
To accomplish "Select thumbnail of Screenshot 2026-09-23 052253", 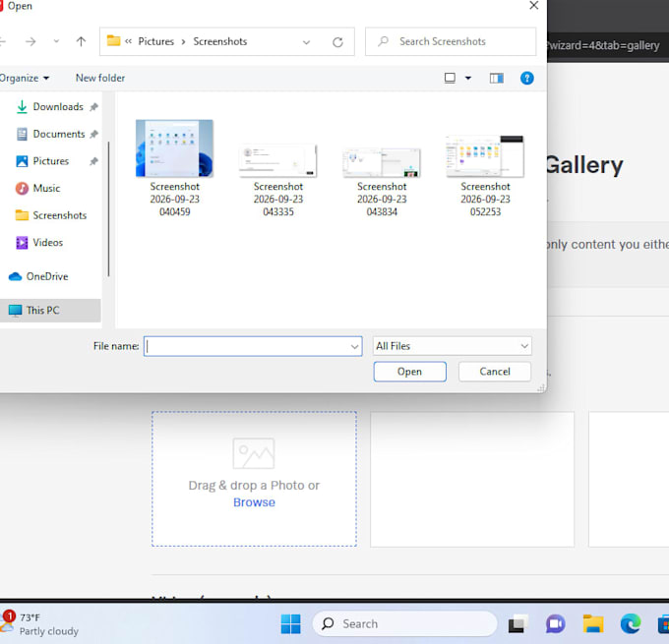I will pos(485,156).
